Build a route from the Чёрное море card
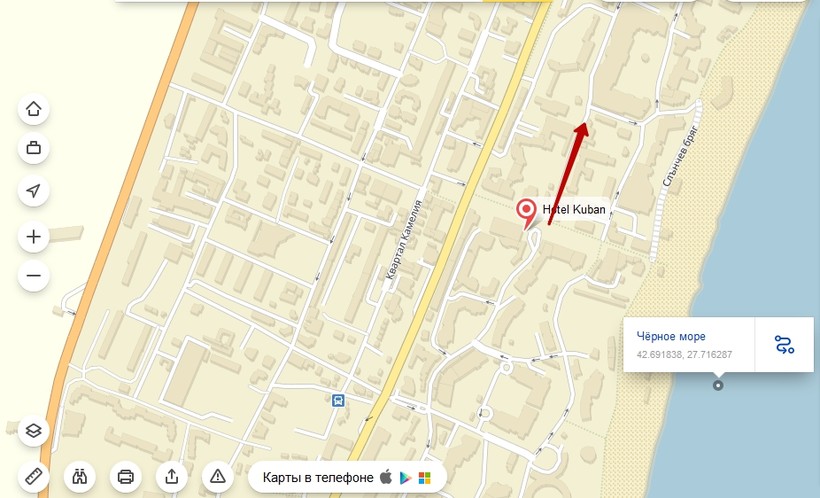820x498 pixels. [784, 344]
